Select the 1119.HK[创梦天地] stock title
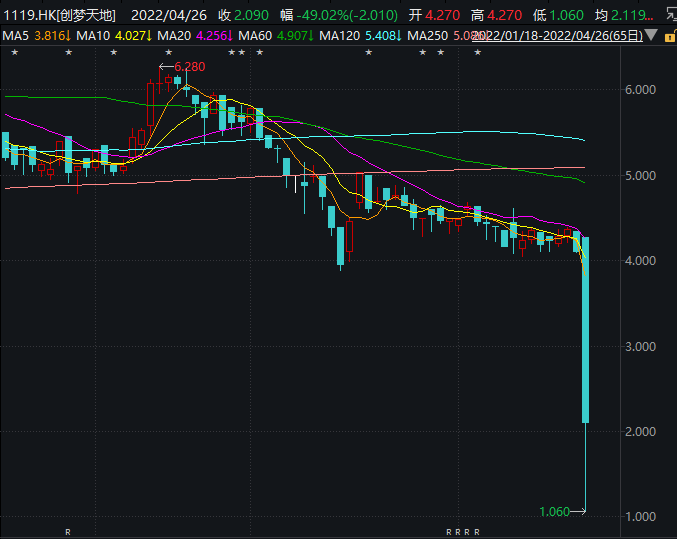Image resolution: width=677 pixels, height=539 pixels. tap(59, 16)
